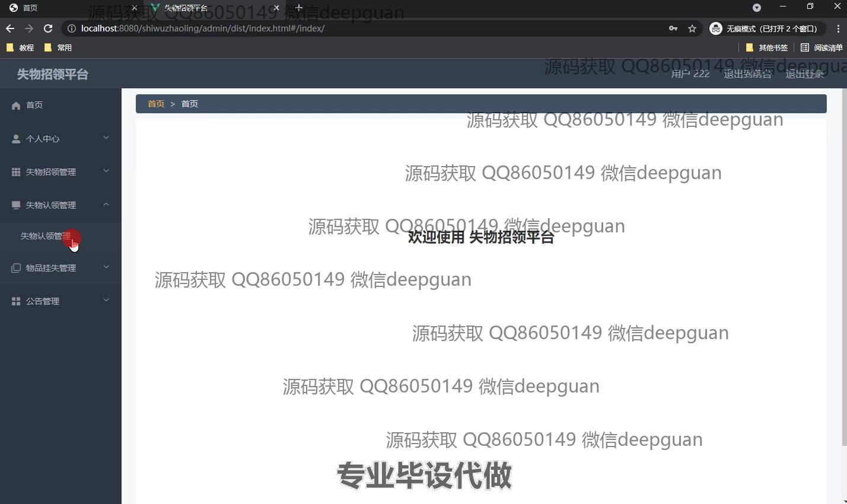Image resolution: width=847 pixels, height=504 pixels.
Task: Click the orange 首页 breadcrumb link
Action: (156, 104)
